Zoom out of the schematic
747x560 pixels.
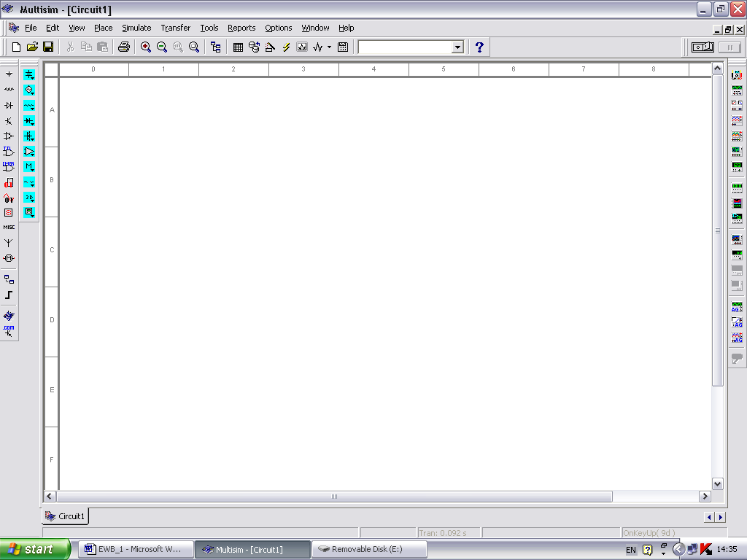pos(162,47)
